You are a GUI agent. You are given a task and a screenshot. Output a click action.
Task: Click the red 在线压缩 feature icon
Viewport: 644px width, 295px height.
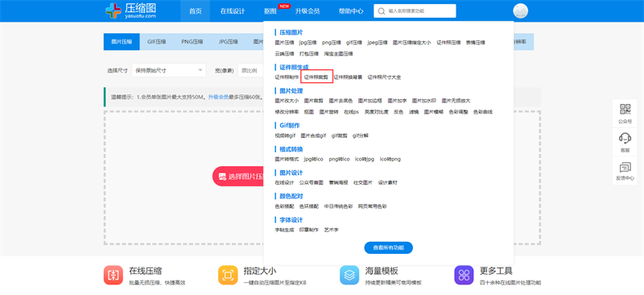(114, 275)
